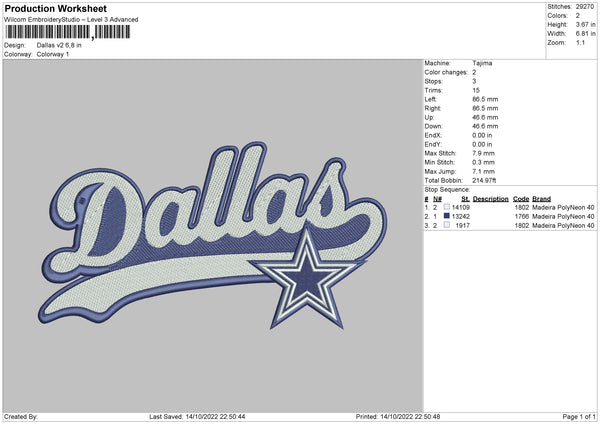
Task: Click the N# column header
Action: click(437, 199)
